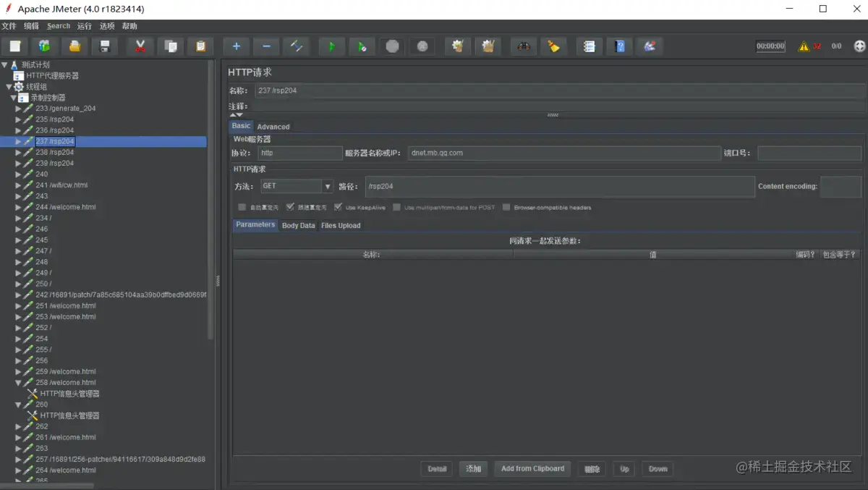Open the 编辑 menu
This screenshot has width=868, height=490.
(x=31, y=26)
